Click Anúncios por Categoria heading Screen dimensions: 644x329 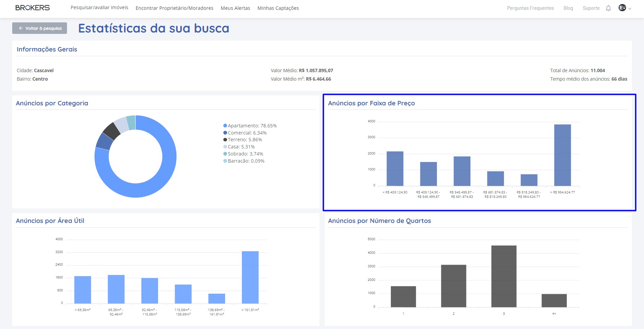click(x=52, y=103)
